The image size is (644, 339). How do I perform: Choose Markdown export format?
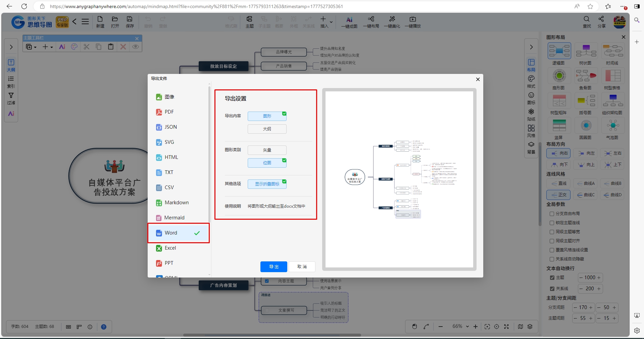click(179, 203)
